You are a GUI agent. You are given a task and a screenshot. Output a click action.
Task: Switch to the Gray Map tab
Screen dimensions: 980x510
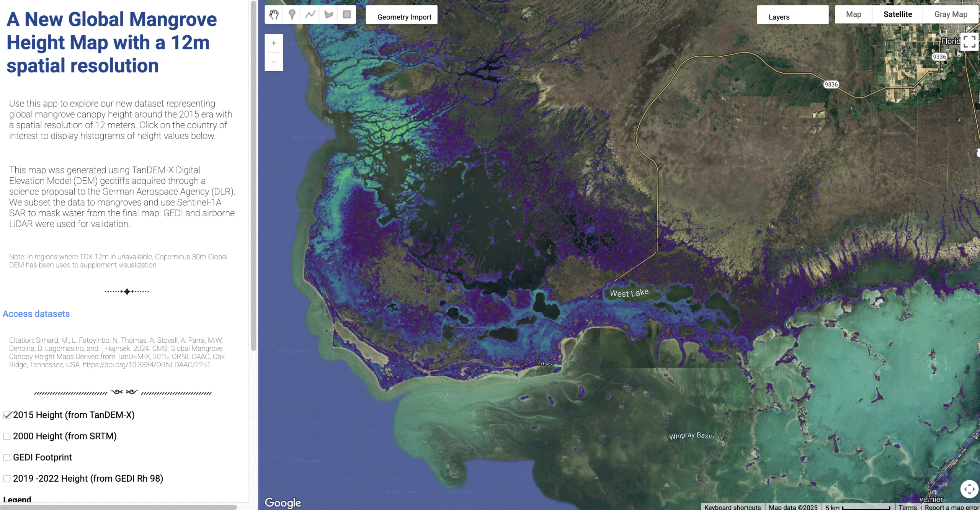(x=950, y=15)
